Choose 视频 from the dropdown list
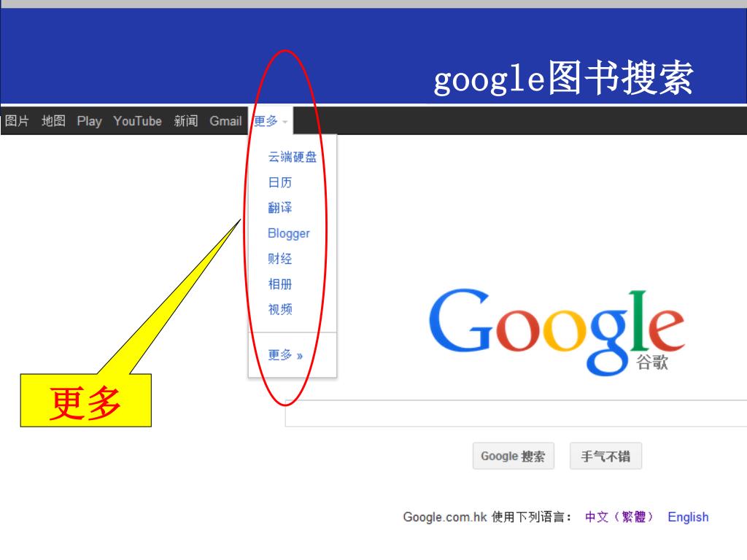The image size is (747, 560). point(280,309)
